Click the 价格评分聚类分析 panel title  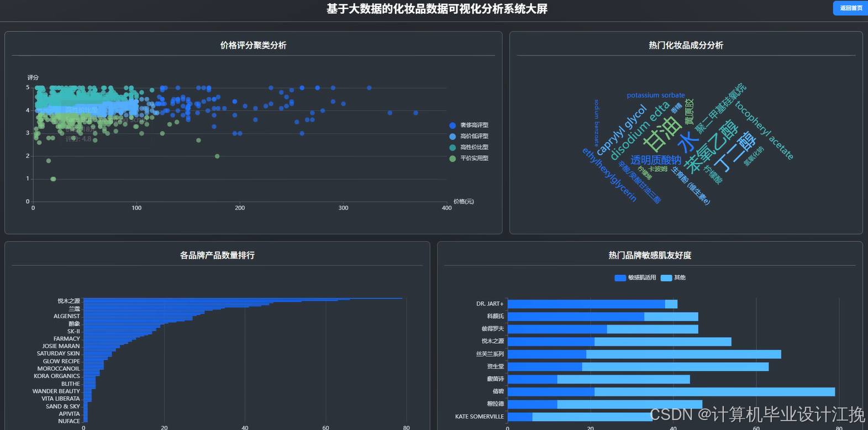pyautogui.click(x=253, y=45)
